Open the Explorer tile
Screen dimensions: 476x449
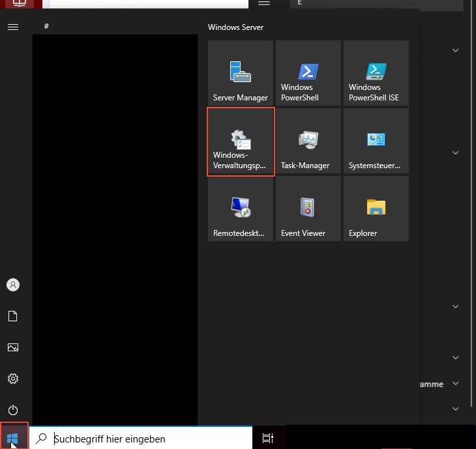click(x=376, y=209)
